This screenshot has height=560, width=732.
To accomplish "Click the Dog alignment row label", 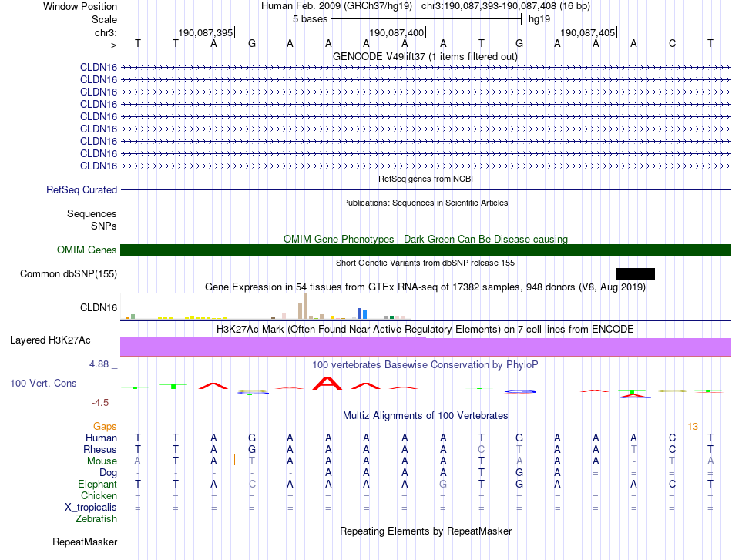I will 108,473.
